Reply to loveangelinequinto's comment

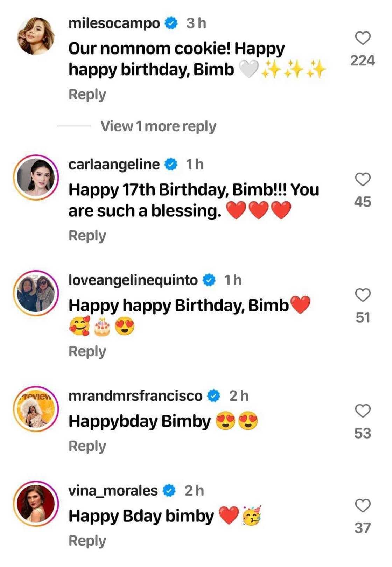[x=87, y=351]
